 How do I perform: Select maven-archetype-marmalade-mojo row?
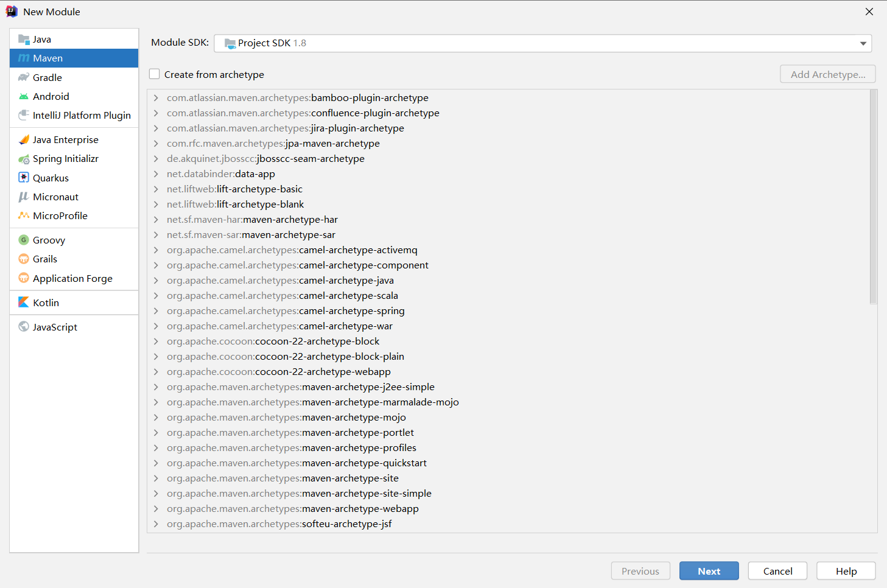tap(508, 402)
